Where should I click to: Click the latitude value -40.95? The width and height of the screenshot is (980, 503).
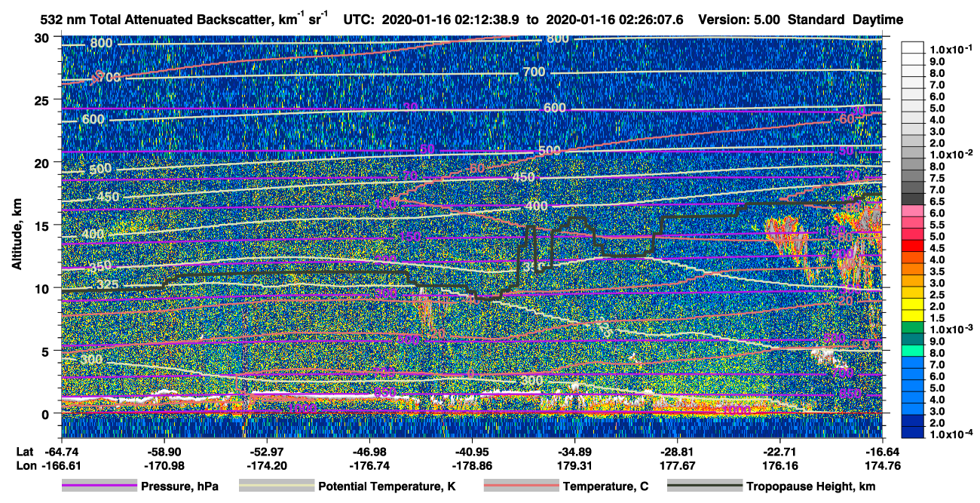[x=471, y=451]
